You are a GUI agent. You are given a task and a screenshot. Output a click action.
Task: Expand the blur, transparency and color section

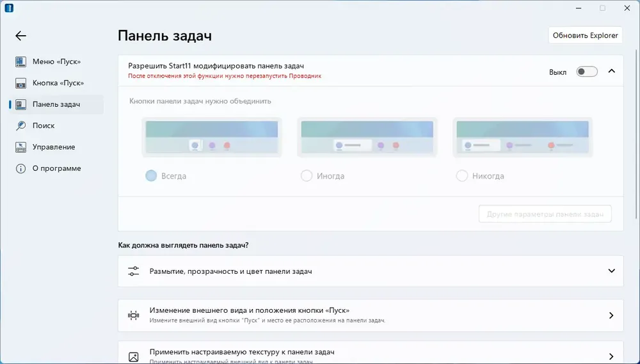point(611,271)
